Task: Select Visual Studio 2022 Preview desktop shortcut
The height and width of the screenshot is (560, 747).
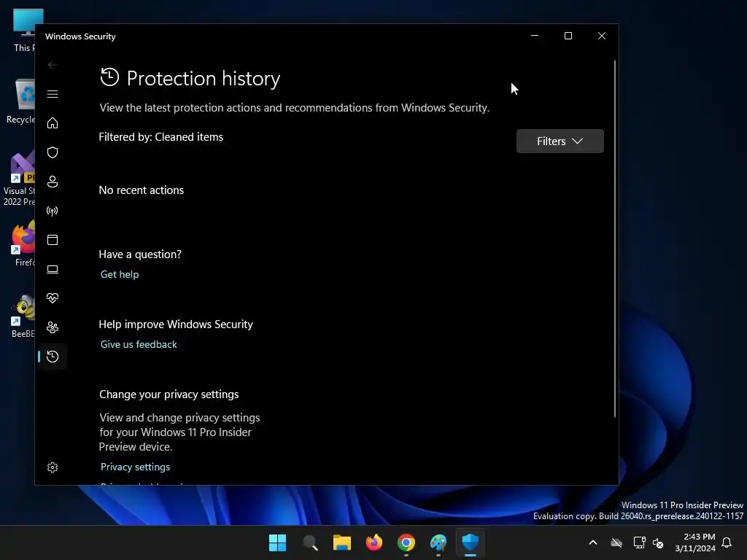Action: [x=19, y=179]
